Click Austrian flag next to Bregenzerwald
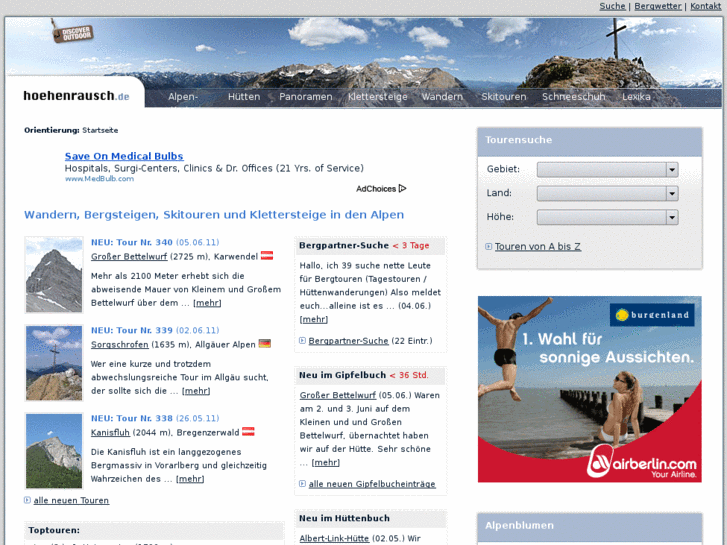The image size is (727, 545). pyautogui.click(x=249, y=432)
